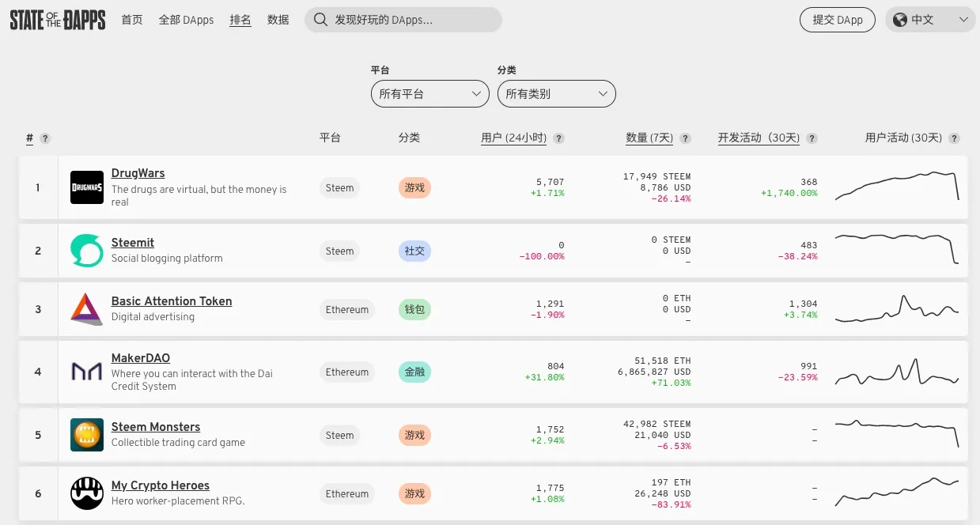The width and height of the screenshot is (980, 525).
Task: Open the 所有平台 platform dropdown
Action: [429, 93]
